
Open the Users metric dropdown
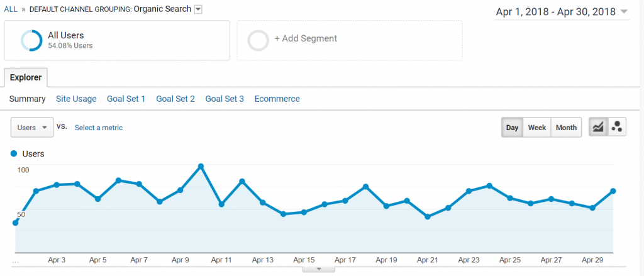pyautogui.click(x=32, y=128)
